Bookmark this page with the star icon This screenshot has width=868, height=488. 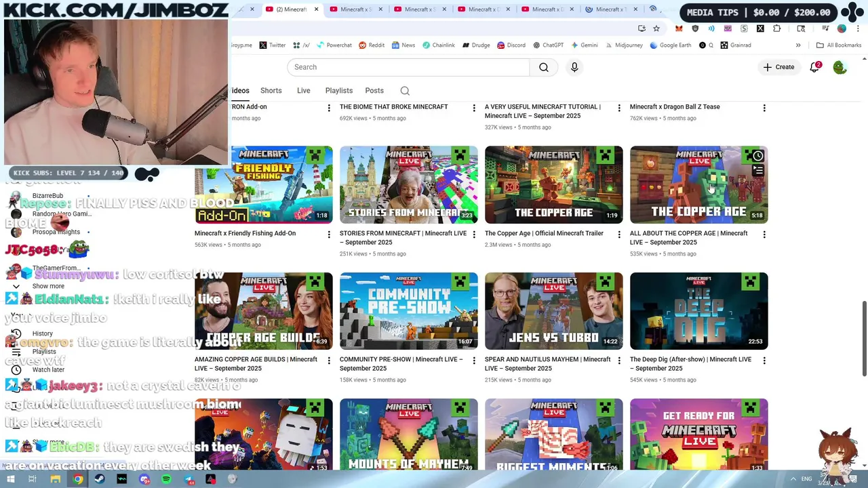[656, 28]
